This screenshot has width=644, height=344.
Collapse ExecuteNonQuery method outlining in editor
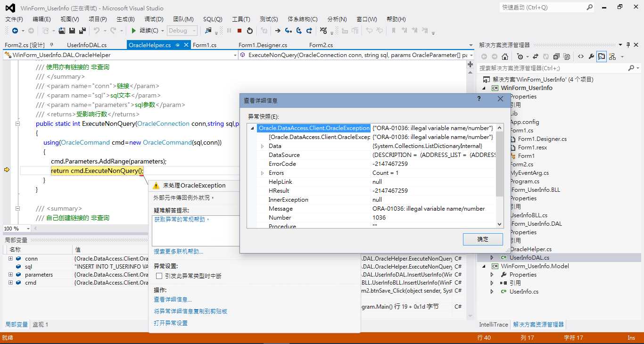[18, 124]
